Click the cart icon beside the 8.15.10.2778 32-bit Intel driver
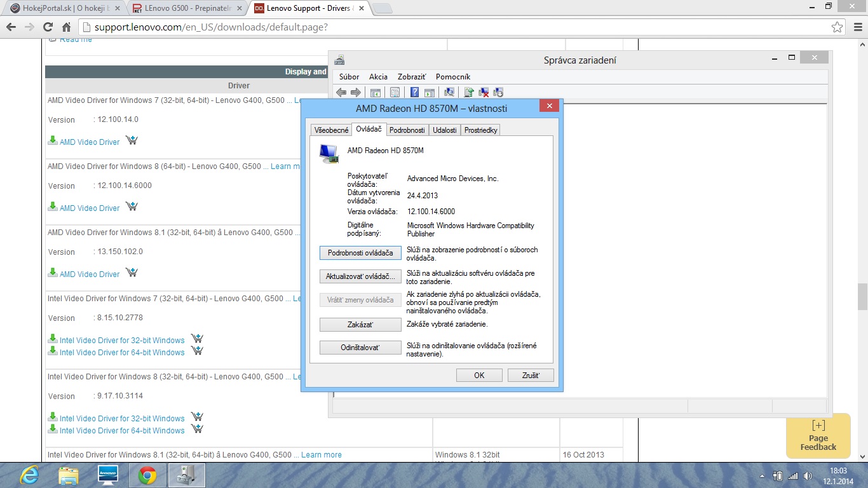Viewport: 868px width, 488px height. click(197, 339)
